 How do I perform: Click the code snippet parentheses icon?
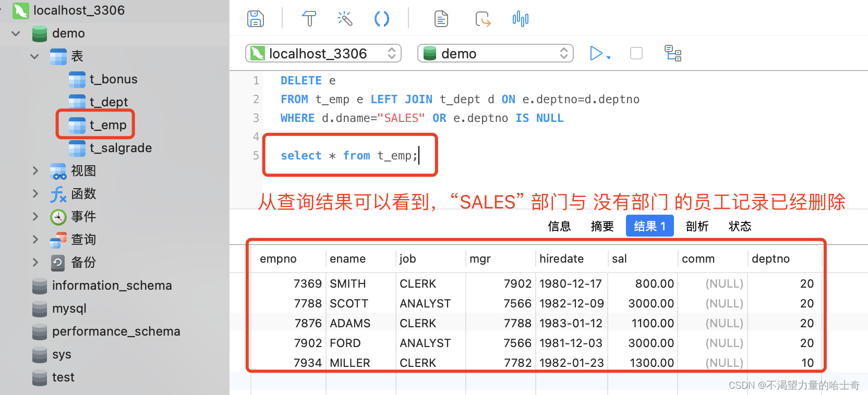coord(382,19)
